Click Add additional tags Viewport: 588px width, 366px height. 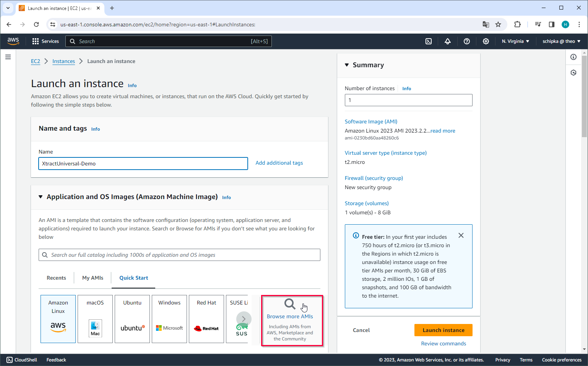tap(279, 163)
